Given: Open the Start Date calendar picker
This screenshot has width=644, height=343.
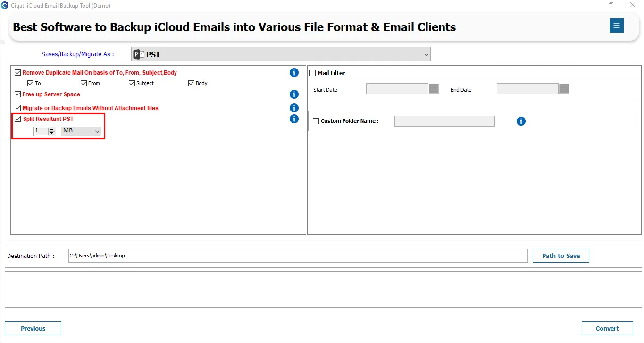Looking at the screenshot, I should [434, 88].
